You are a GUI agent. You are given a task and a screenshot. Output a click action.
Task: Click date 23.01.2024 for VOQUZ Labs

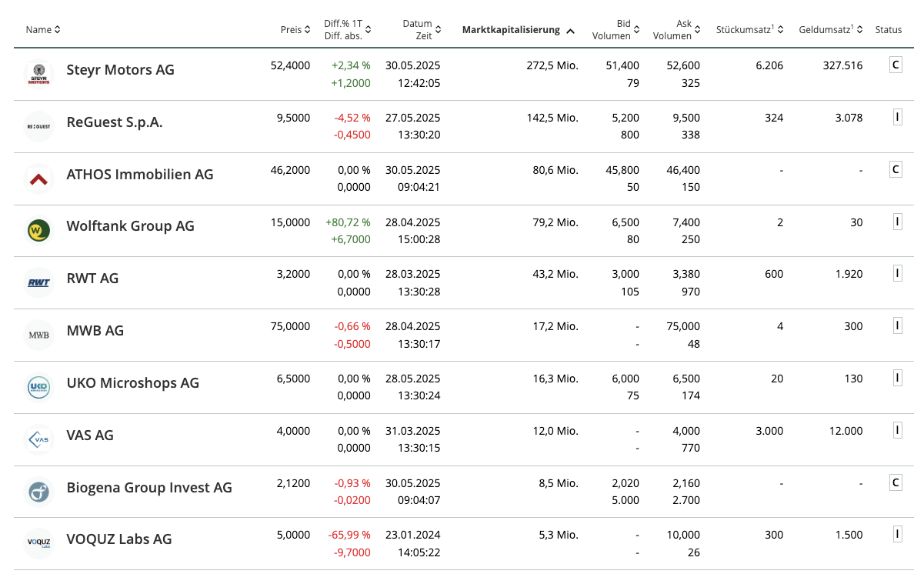(x=412, y=535)
